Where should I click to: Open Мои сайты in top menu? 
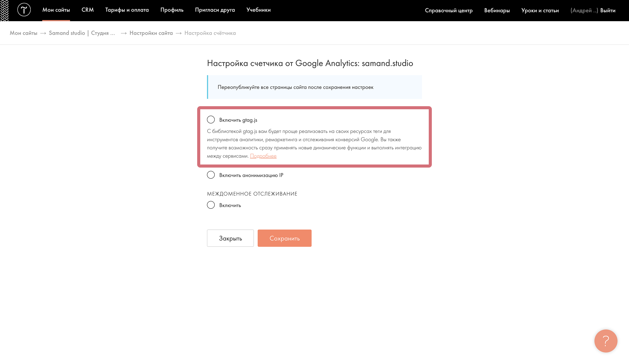56,10
